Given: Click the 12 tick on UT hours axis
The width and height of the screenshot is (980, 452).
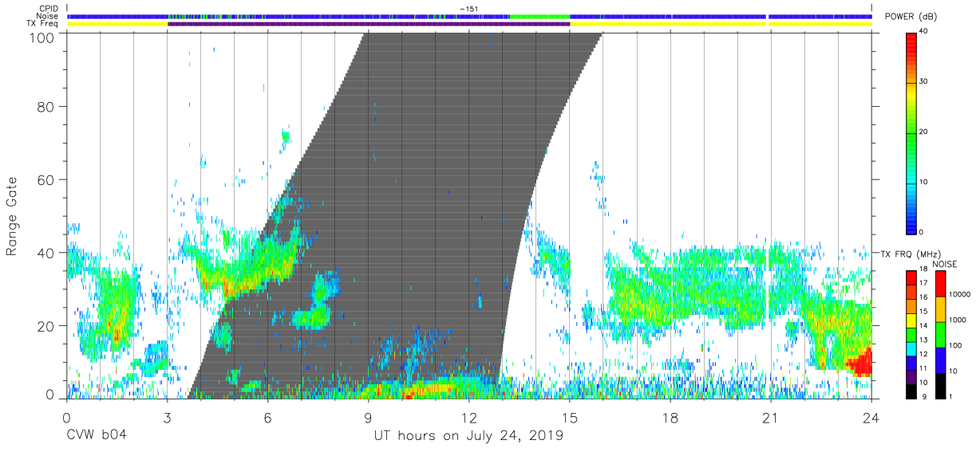Looking at the screenshot, I should (x=469, y=417).
